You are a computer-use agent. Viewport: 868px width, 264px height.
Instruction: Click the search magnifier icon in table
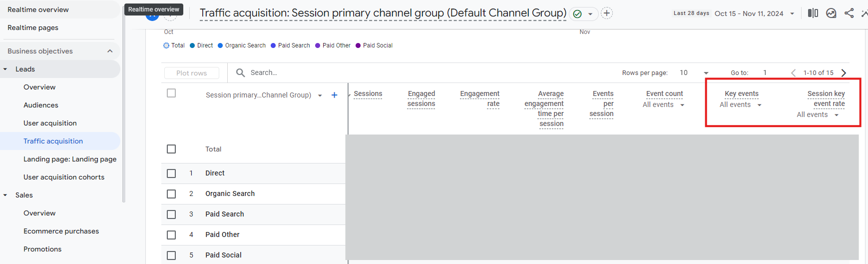(x=240, y=72)
